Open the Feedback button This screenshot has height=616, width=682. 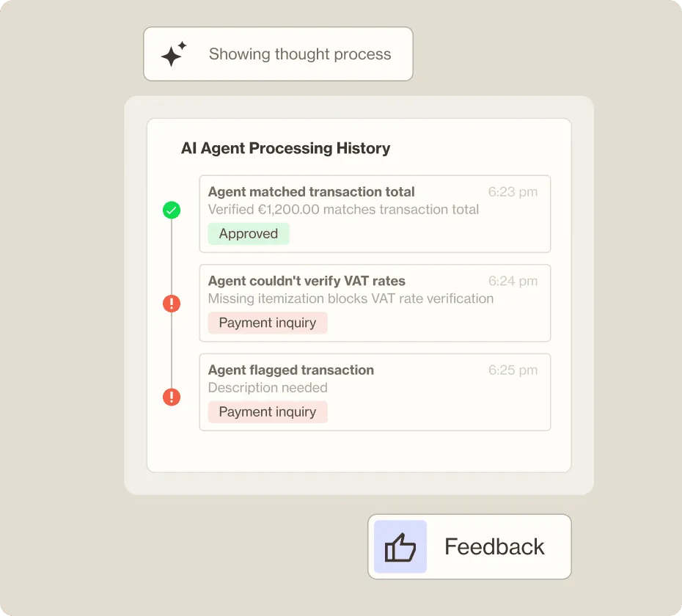click(469, 547)
